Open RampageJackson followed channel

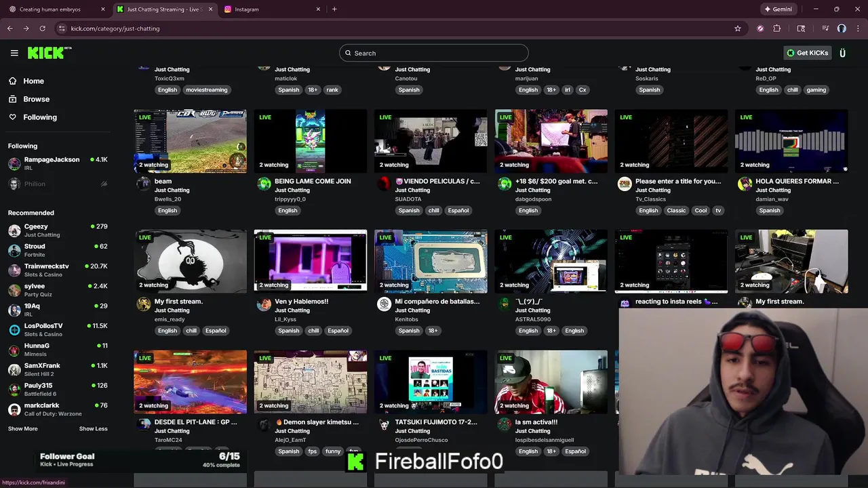pyautogui.click(x=58, y=163)
